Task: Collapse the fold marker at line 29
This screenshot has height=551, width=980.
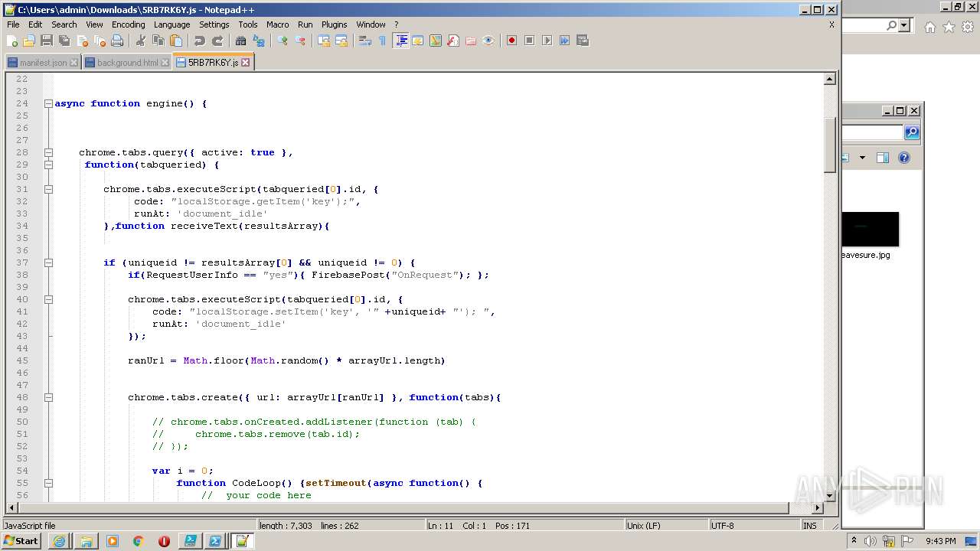Action: pyautogui.click(x=48, y=165)
